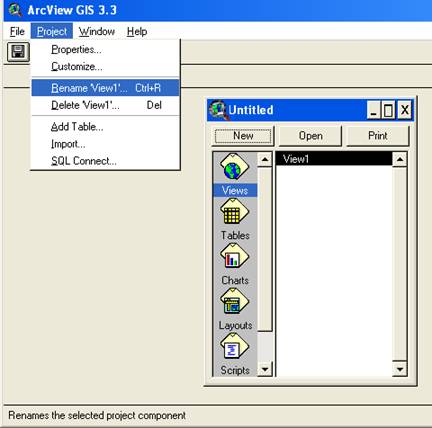
Task: Choose Rename 'View1' from Project menu
Action: click(105, 88)
